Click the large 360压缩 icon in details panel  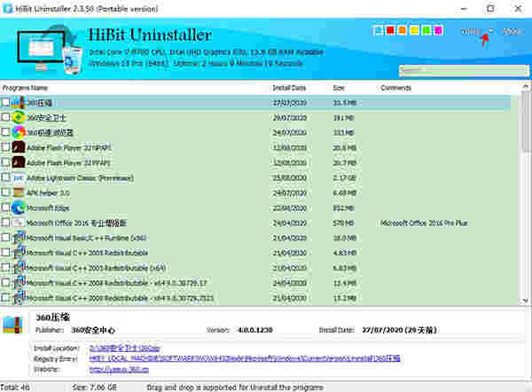[12, 325]
